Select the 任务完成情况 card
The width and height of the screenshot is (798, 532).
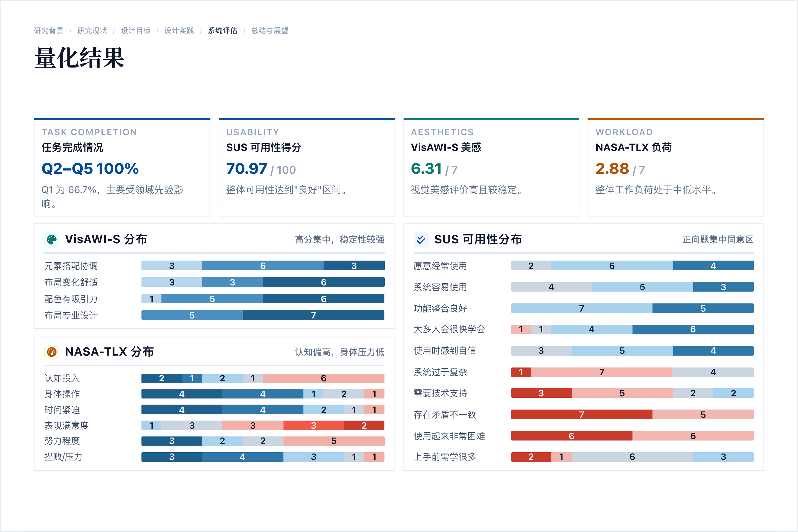pyautogui.click(x=122, y=167)
